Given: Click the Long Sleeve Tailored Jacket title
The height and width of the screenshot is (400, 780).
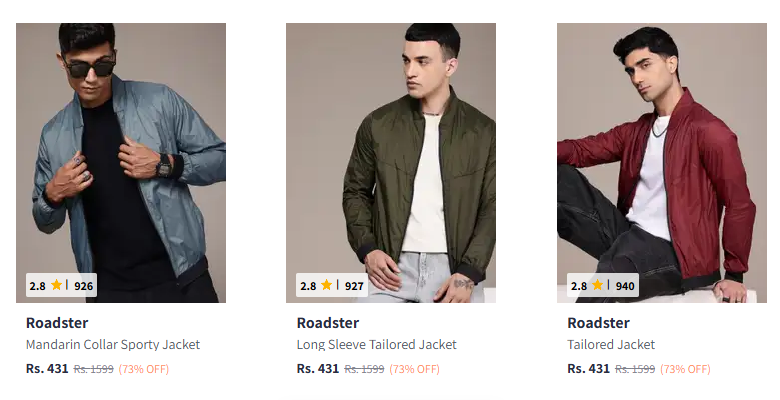Looking at the screenshot, I should (x=377, y=345).
